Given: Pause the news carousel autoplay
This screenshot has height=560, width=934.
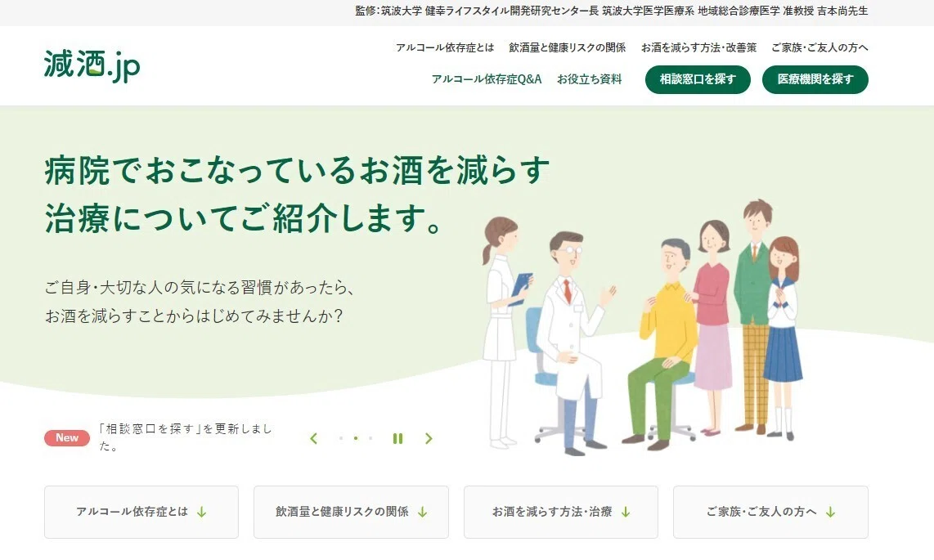Looking at the screenshot, I should pyautogui.click(x=398, y=438).
